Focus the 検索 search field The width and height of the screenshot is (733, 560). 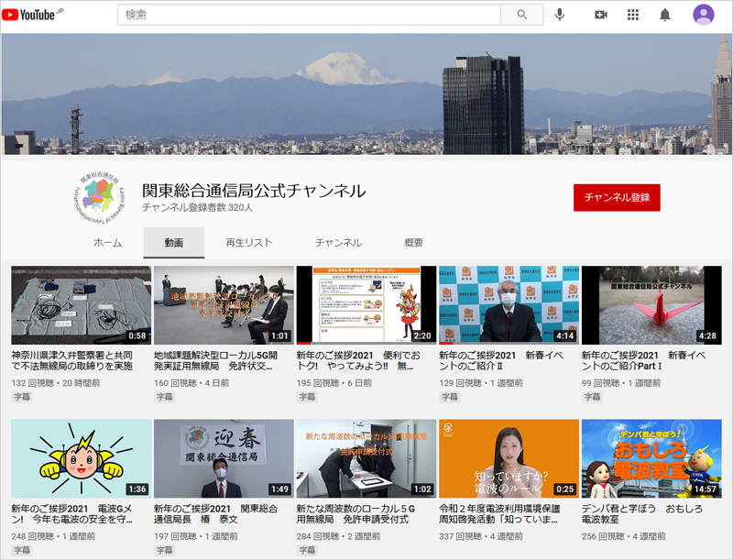point(309,15)
